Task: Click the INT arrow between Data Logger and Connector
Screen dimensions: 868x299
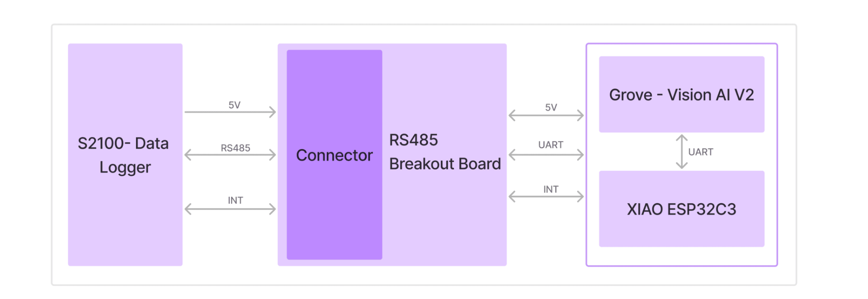Action: [x=230, y=209]
